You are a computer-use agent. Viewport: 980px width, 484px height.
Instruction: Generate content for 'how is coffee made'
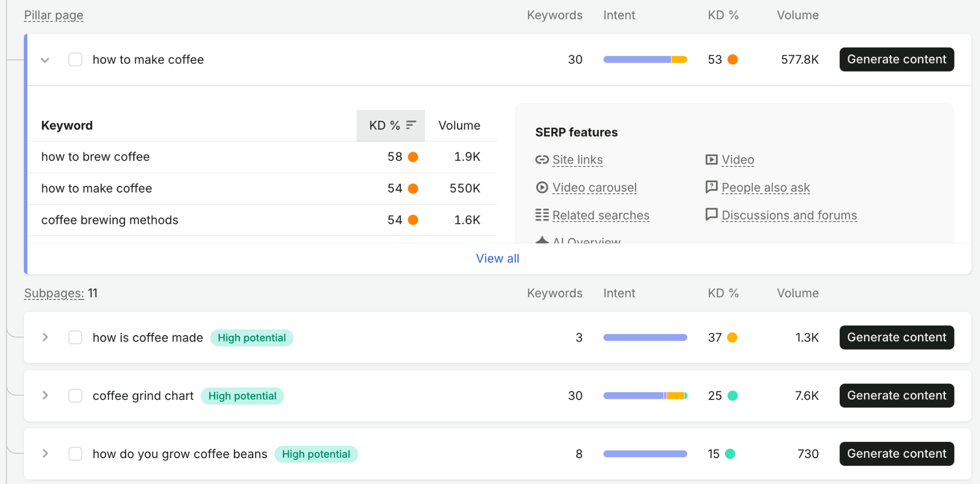pos(897,338)
